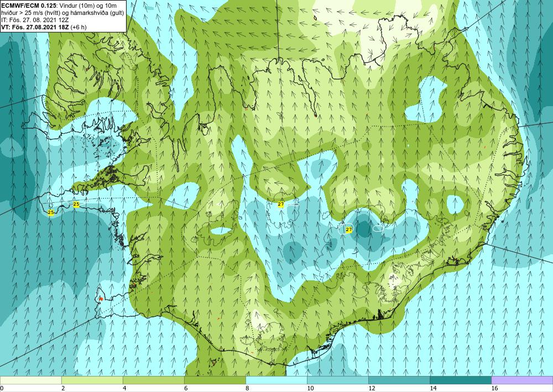Click the yellow 27 marker inside white contour
553x392 pixels.
pyautogui.click(x=349, y=230)
